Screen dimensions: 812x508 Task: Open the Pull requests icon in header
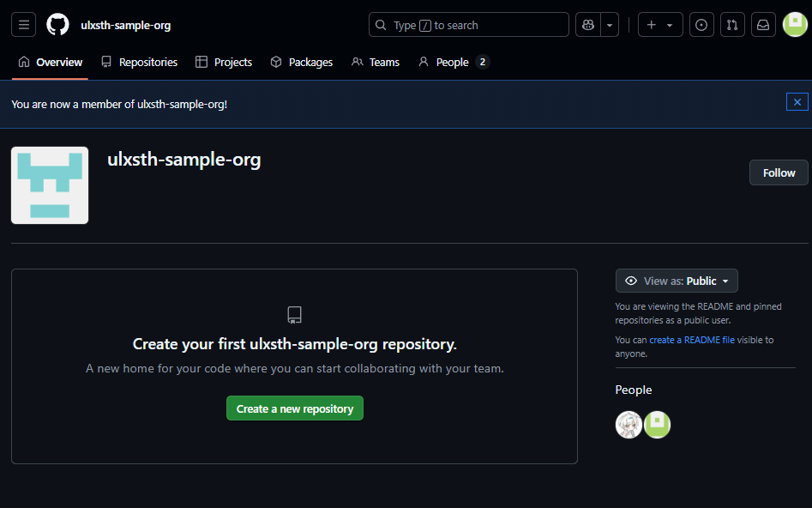coord(732,25)
